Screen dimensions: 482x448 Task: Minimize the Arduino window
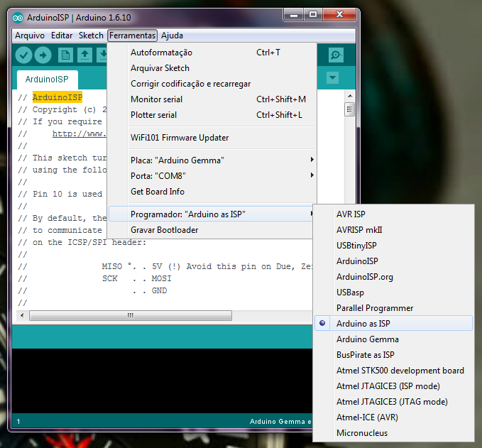pyautogui.click(x=294, y=14)
